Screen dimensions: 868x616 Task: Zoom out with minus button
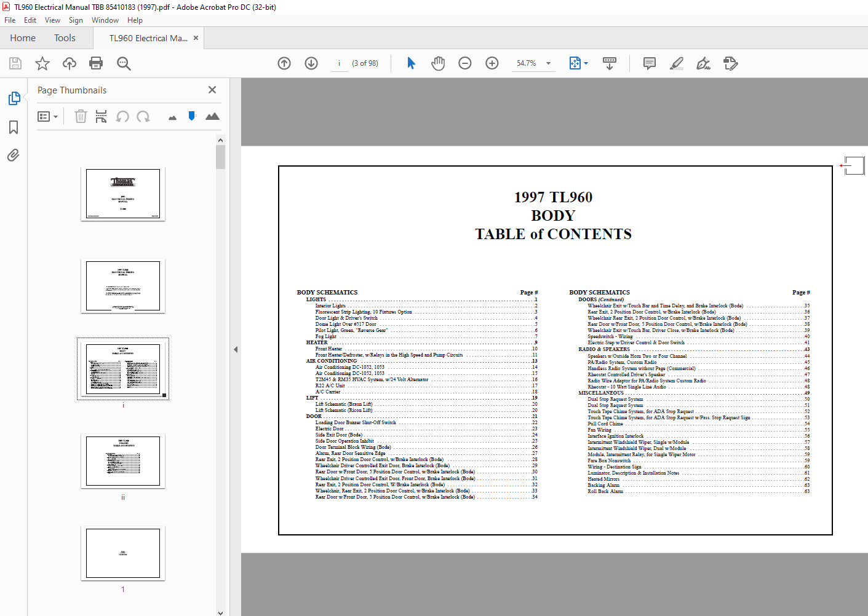point(465,63)
